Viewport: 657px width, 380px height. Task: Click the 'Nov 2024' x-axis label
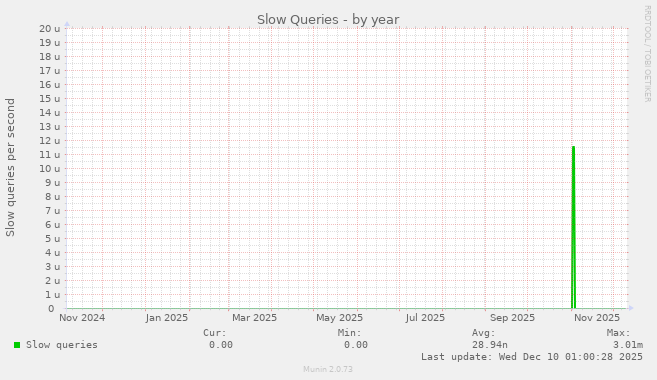tap(82, 318)
